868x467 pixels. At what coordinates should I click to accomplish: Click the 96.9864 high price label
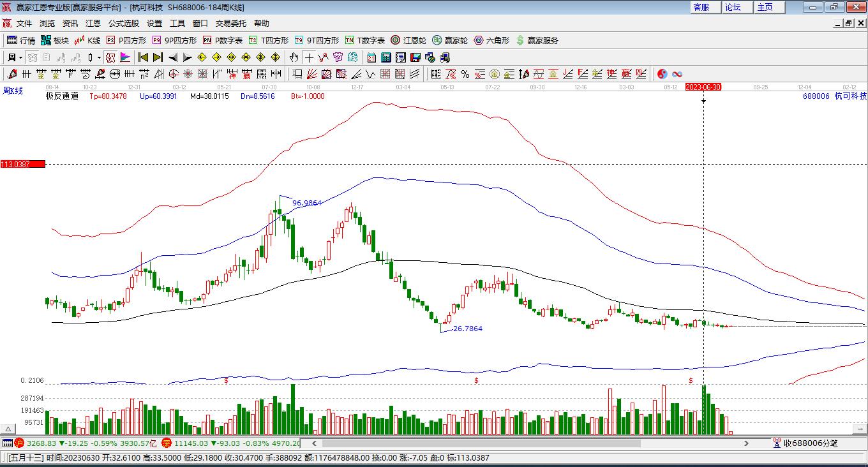click(x=307, y=203)
